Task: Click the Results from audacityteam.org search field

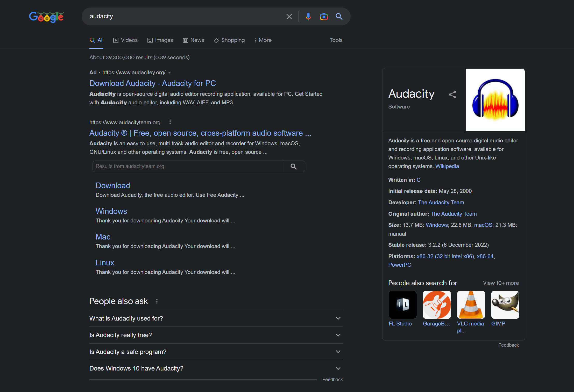Action: tap(187, 166)
